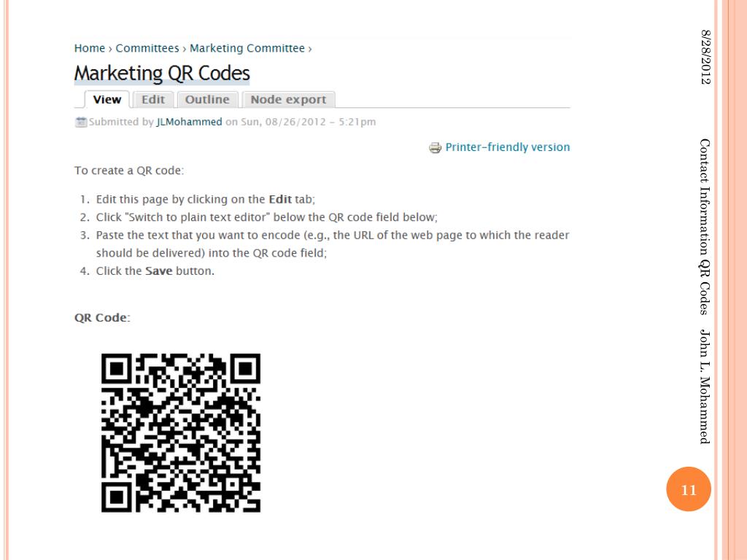Image resolution: width=747 pixels, height=560 pixels.
Task: Click the calendar icon before Submitted by
Action: pos(81,122)
